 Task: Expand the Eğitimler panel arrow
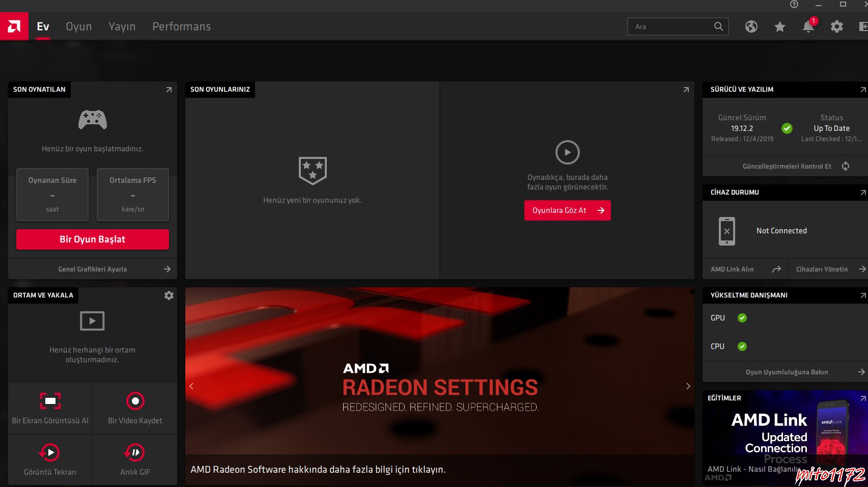863,398
